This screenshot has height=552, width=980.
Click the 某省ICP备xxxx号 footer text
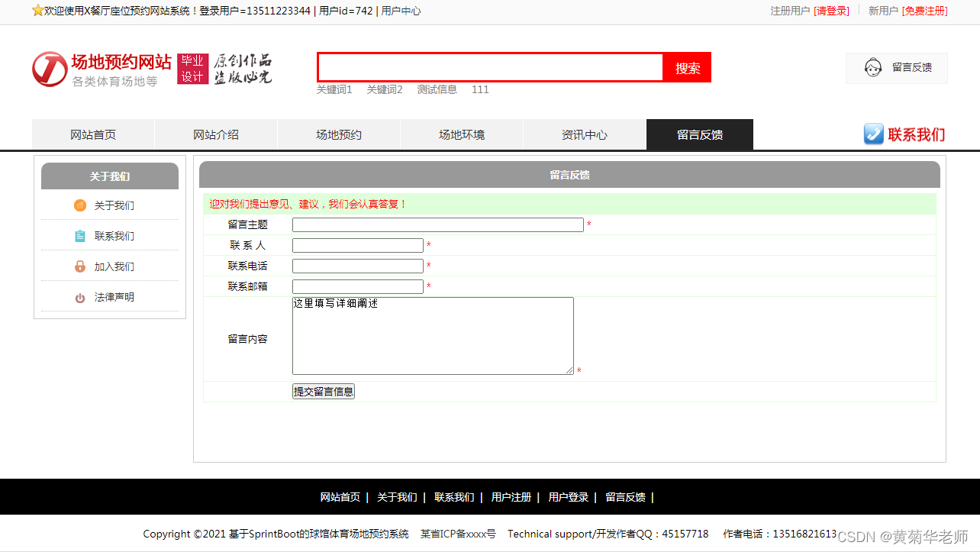[x=458, y=534]
